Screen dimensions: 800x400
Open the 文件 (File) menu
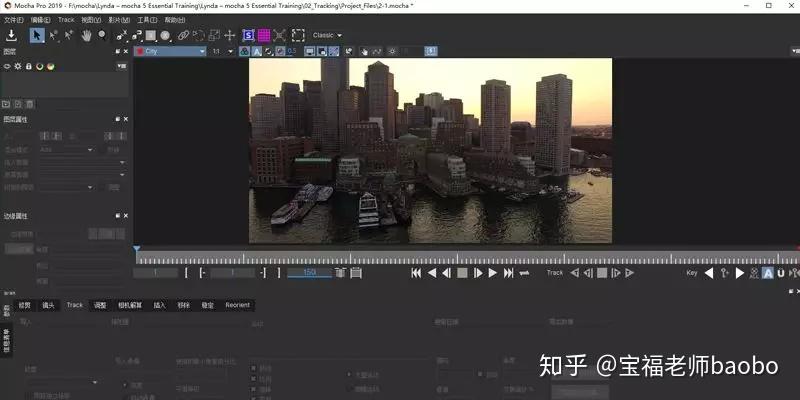pos(14,20)
